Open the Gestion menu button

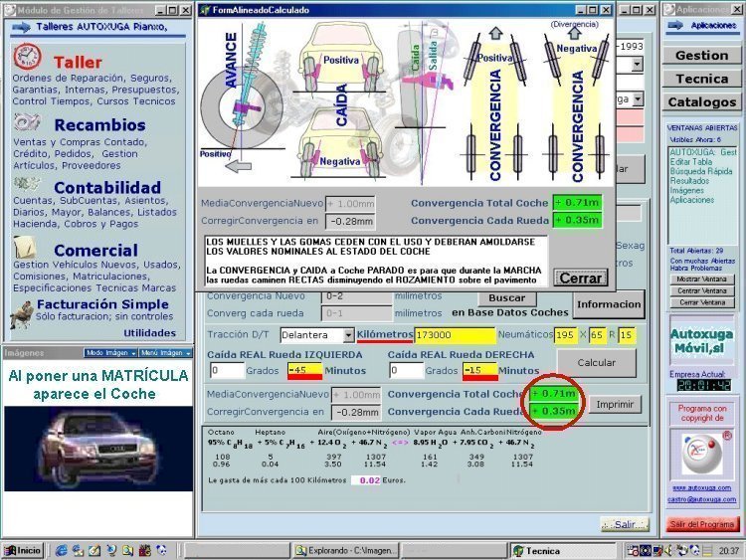[702, 55]
